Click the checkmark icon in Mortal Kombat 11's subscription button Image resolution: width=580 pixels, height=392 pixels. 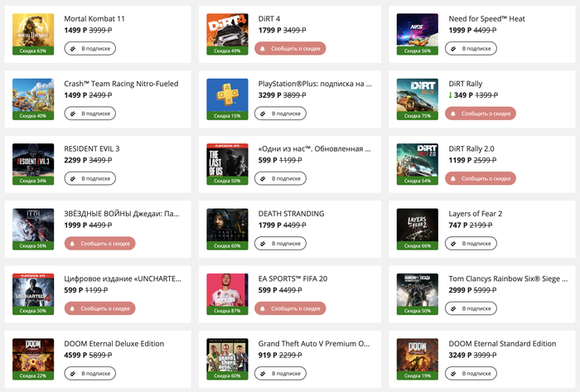click(x=73, y=48)
